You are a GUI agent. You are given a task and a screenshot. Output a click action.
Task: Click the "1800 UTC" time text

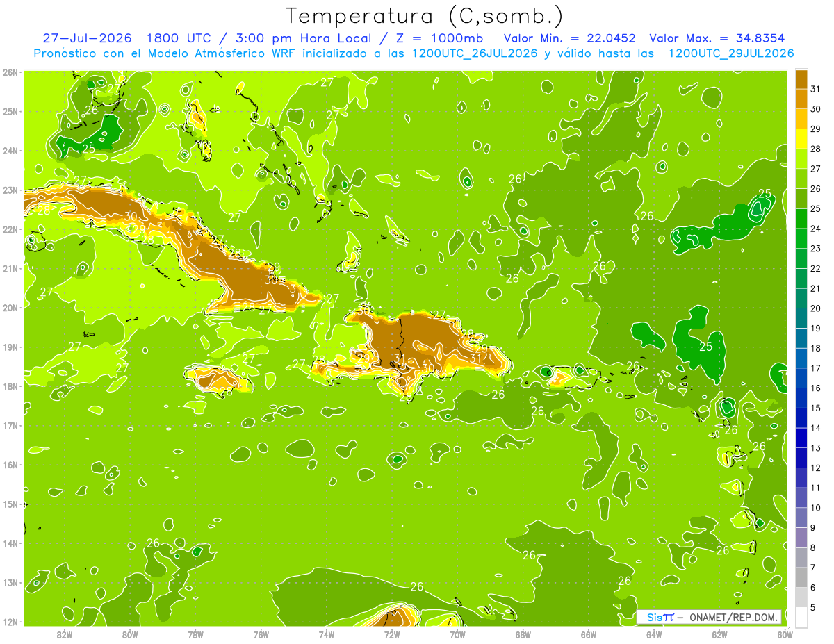click(181, 38)
